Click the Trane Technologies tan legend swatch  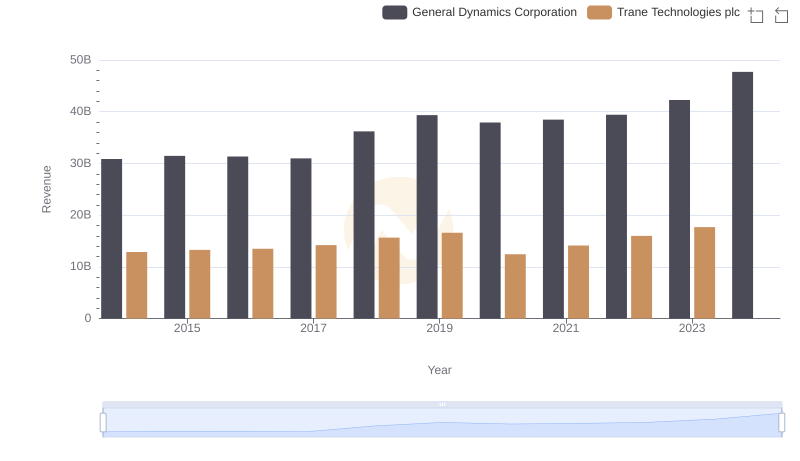(x=599, y=12)
